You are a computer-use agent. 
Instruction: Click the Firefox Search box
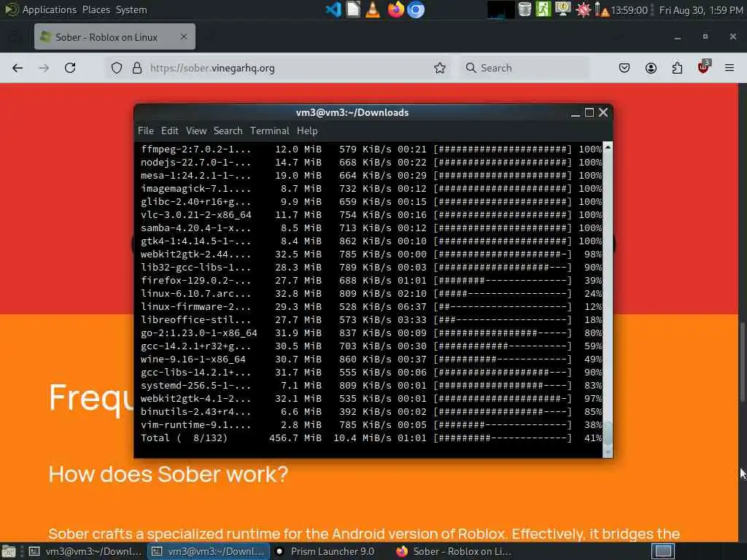(524, 68)
